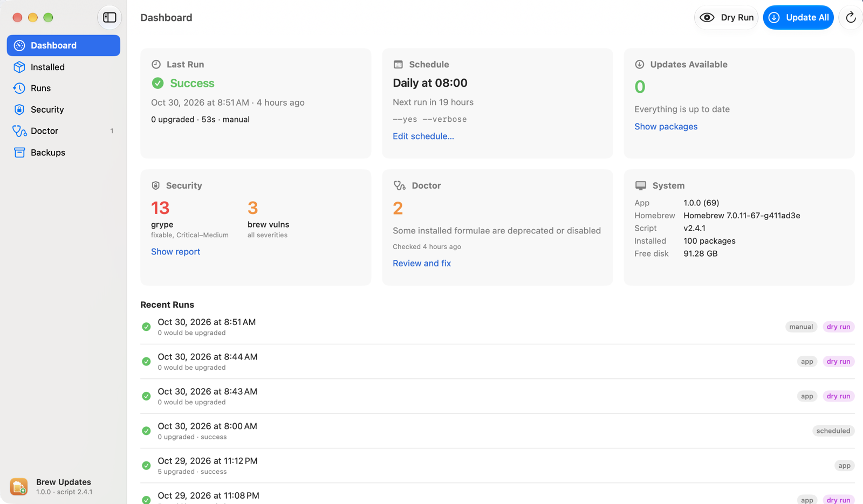The height and width of the screenshot is (504, 863).
Task: Click the Schedule calendar icon
Action: tap(398, 64)
